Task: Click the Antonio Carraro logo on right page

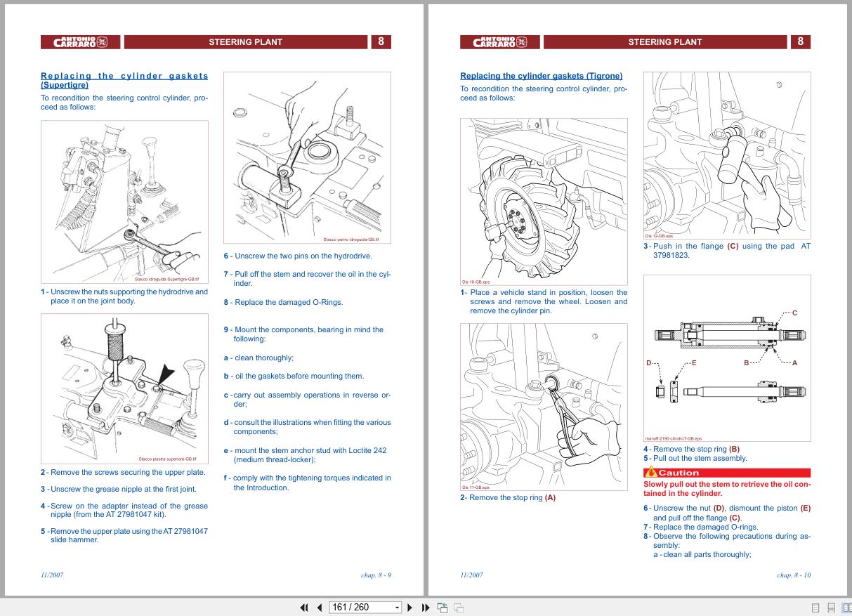Action: coord(499,42)
